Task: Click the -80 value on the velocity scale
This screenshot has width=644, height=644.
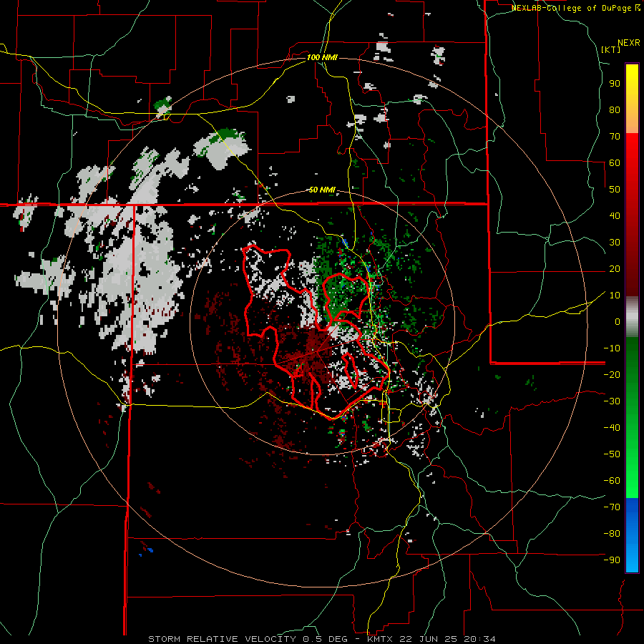Action: point(612,534)
